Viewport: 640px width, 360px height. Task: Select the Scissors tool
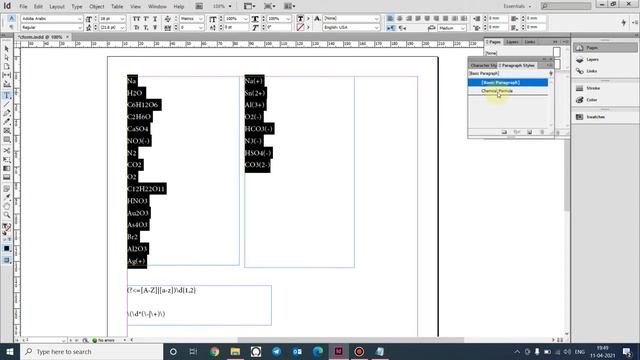(7, 151)
